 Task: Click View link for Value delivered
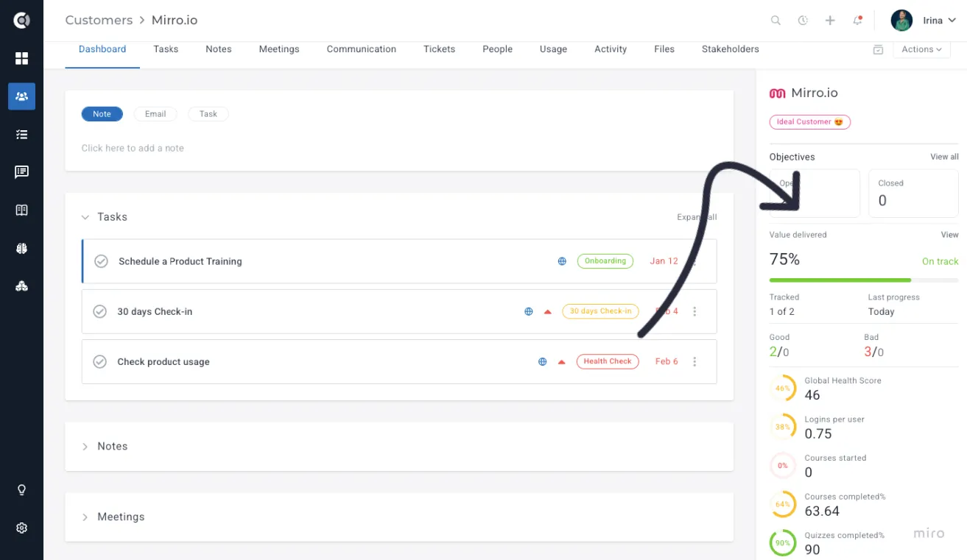click(949, 235)
